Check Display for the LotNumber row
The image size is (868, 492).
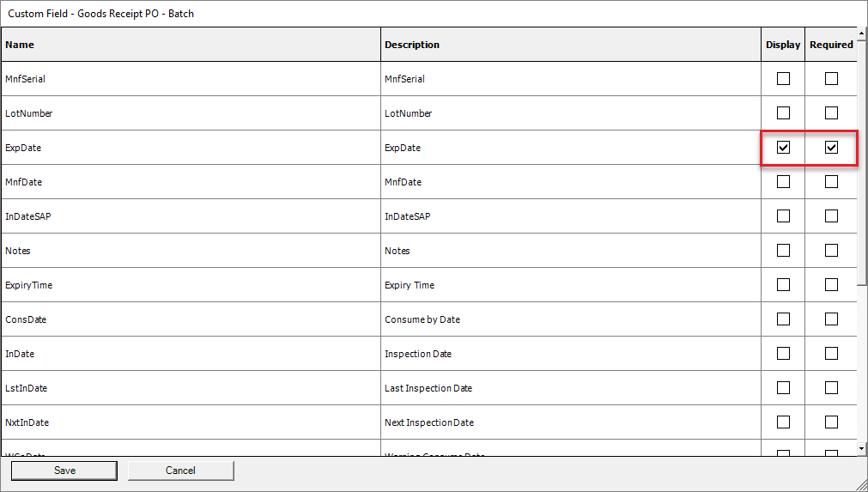783,113
